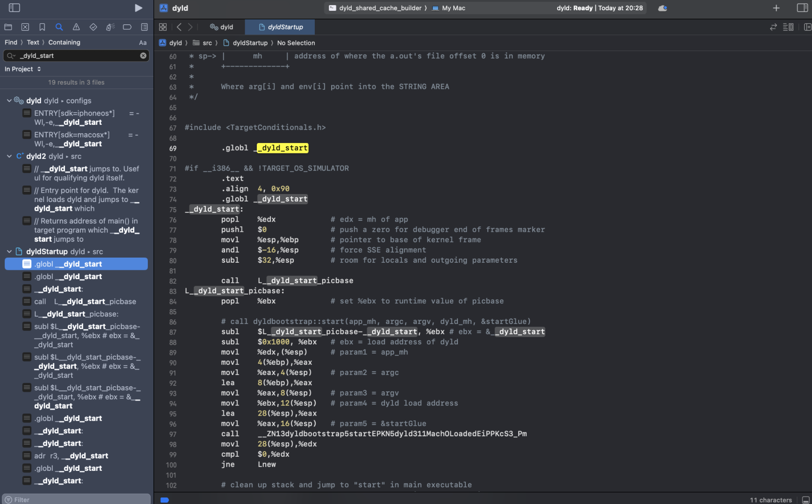Go forward in editor history
The width and height of the screenshot is (812, 504).
[190, 27]
